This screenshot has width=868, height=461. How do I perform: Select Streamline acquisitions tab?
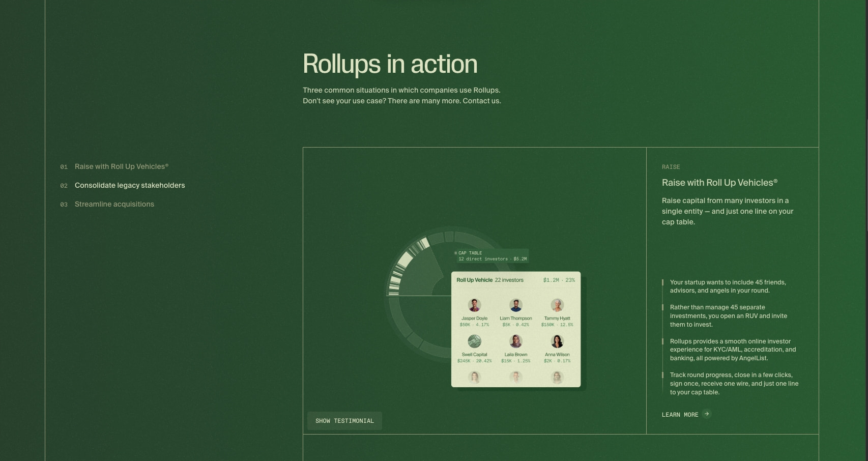[x=107, y=204]
